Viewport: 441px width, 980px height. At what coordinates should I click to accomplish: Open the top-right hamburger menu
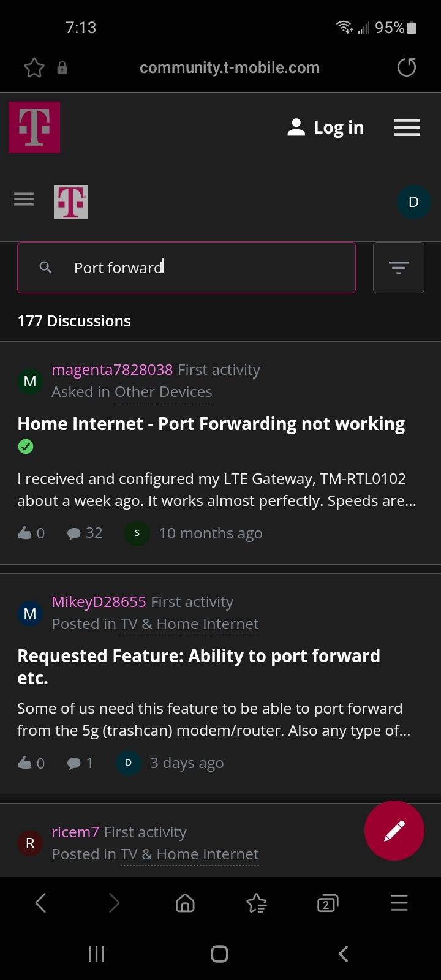[407, 127]
